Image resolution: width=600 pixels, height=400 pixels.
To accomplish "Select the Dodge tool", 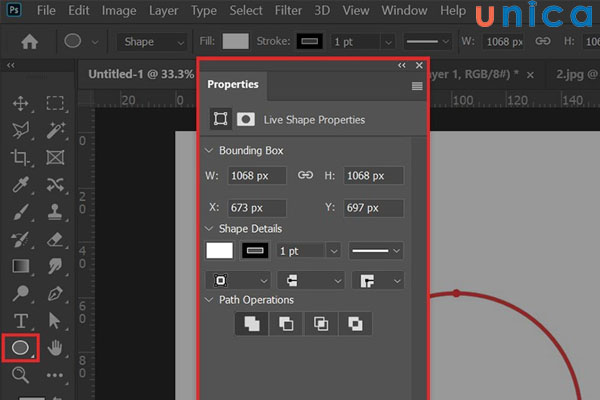I will click(21, 293).
